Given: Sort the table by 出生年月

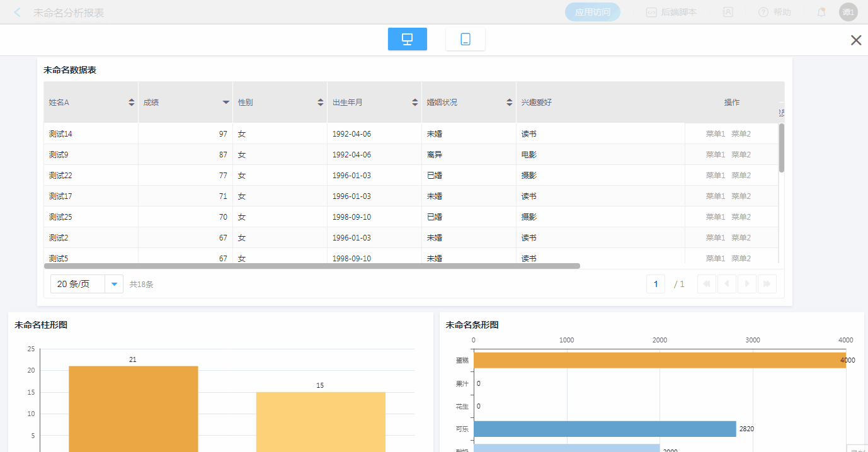Looking at the screenshot, I should coord(414,102).
